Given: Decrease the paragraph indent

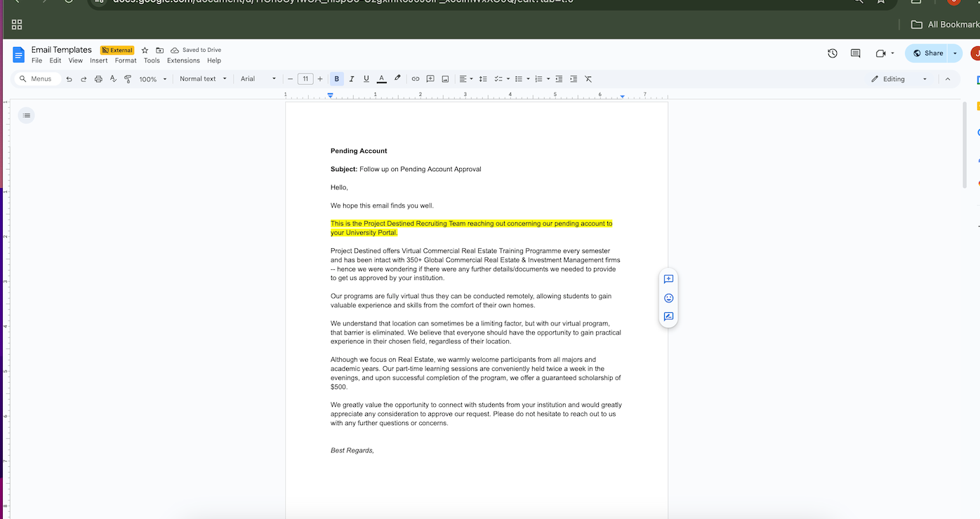Looking at the screenshot, I should (x=559, y=79).
